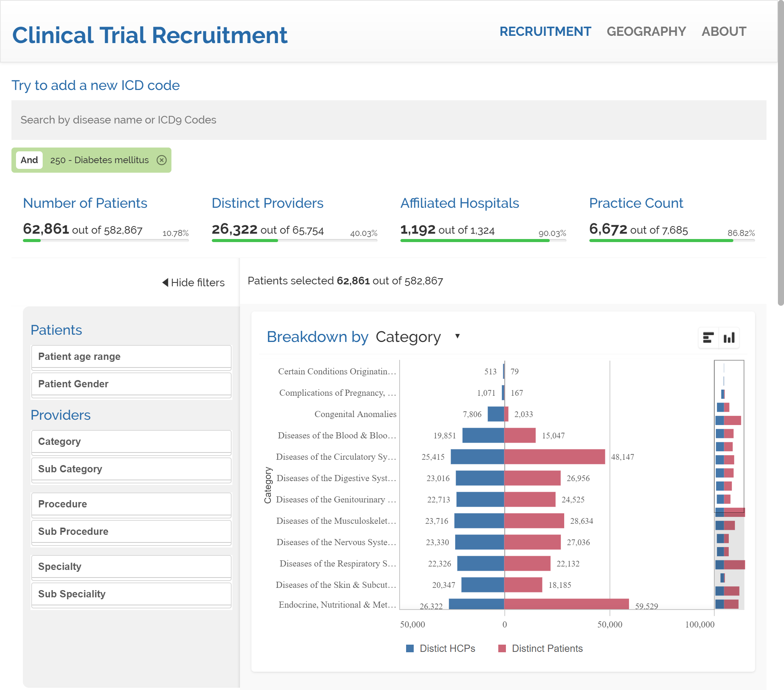Collapse the filters panel arrow icon

click(165, 282)
